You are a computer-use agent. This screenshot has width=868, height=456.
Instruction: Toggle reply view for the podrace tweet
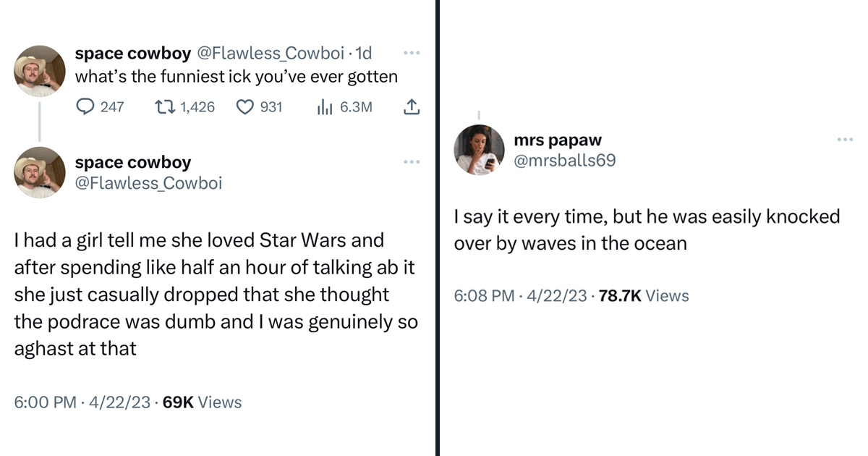pyautogui.click(x=85, y=106)
